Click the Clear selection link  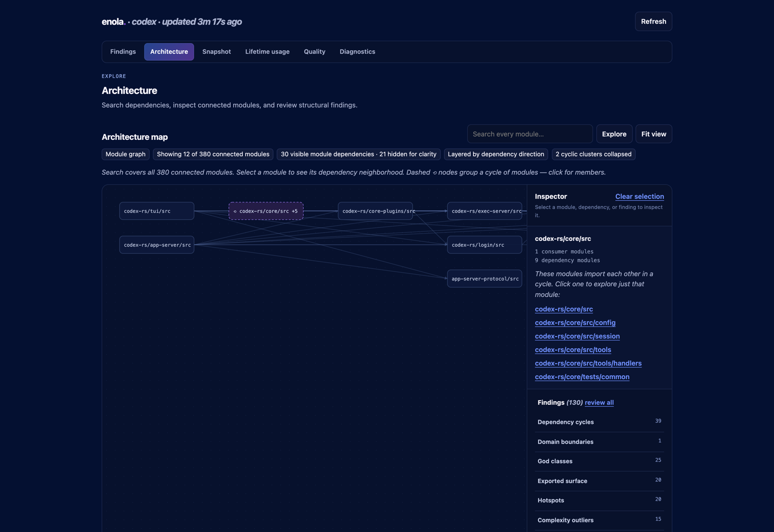tap(640, 196)
